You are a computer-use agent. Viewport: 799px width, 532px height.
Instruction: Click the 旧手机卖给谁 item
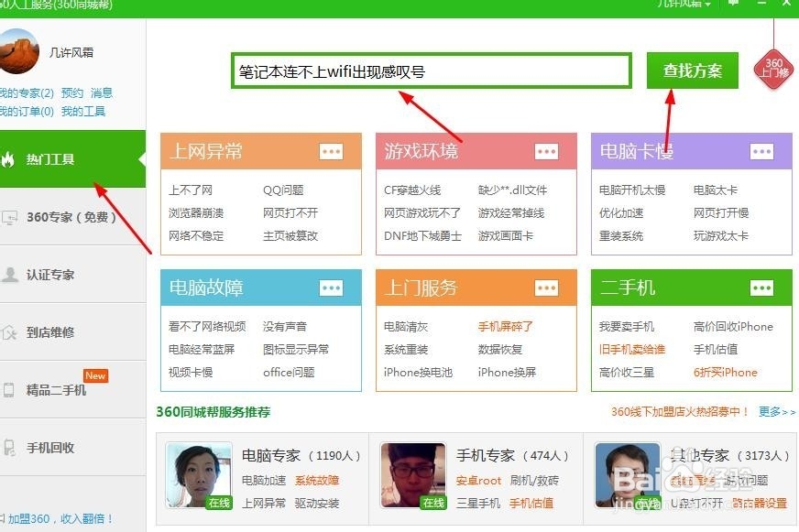632,349
